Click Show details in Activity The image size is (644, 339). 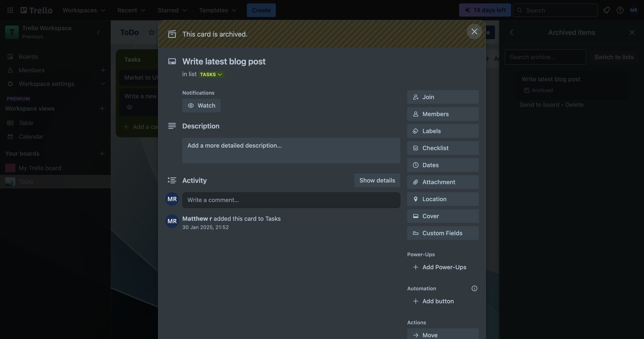[x=377, y=180]
